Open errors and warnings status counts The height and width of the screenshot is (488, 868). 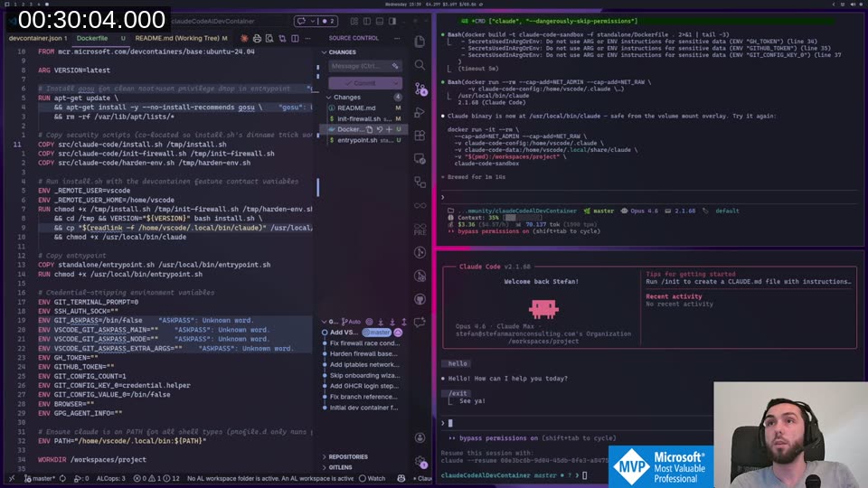(156, 478)
